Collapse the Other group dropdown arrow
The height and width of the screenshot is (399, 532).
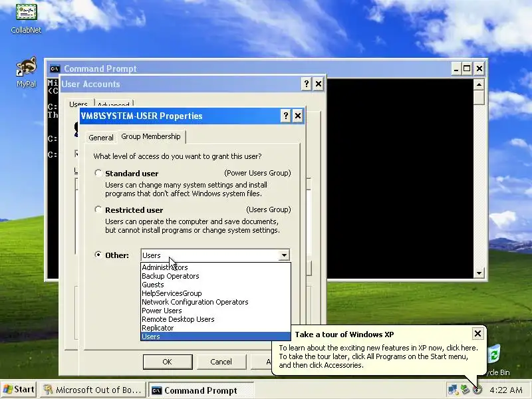284,255
